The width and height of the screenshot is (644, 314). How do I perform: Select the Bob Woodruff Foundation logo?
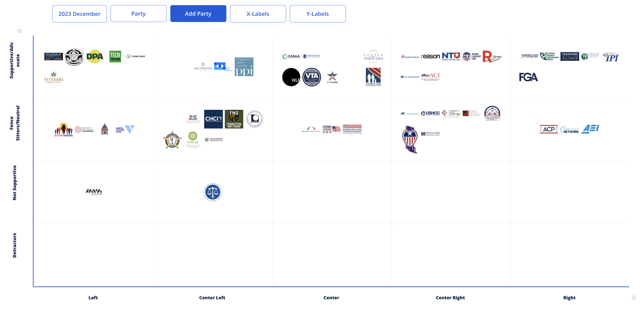(213, 140)
